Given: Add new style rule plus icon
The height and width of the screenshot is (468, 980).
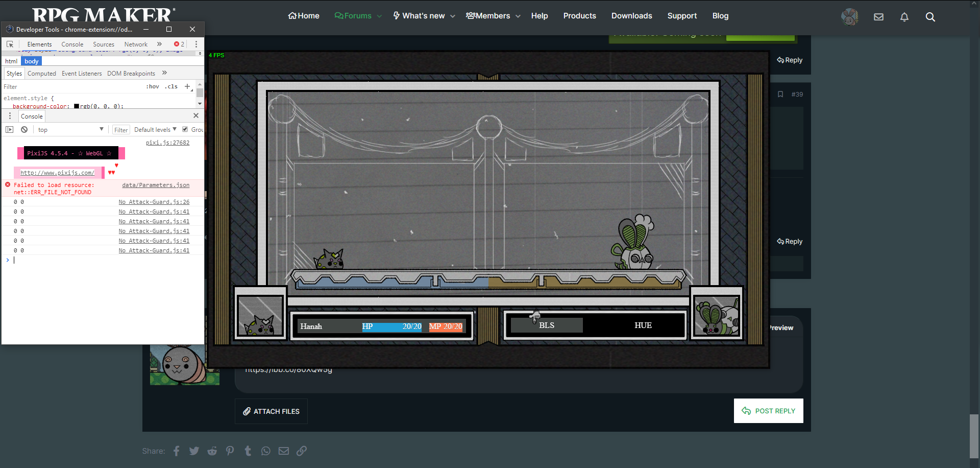Looking at the screenshot, I should click(187, 86).
